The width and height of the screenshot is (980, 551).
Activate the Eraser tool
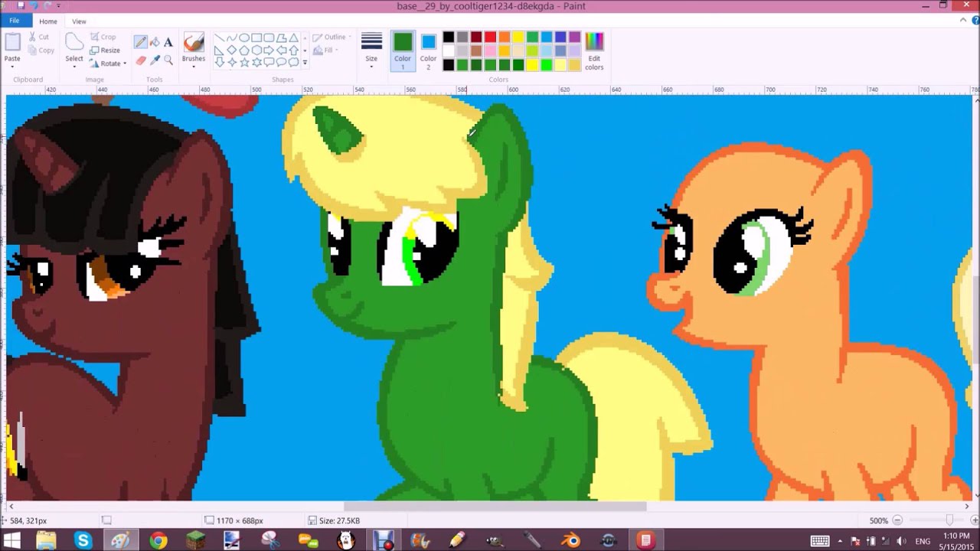click(x=141, y=60)
